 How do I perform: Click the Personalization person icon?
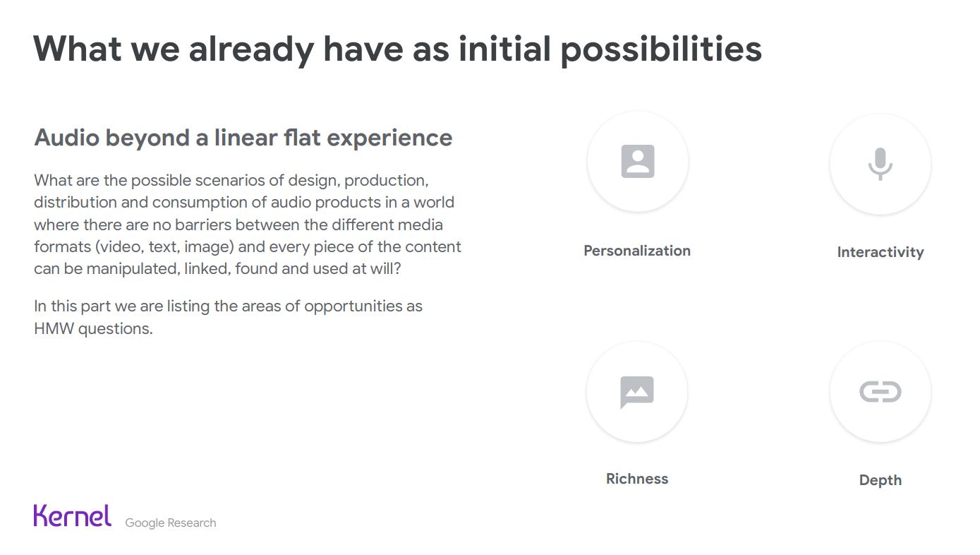637,162
